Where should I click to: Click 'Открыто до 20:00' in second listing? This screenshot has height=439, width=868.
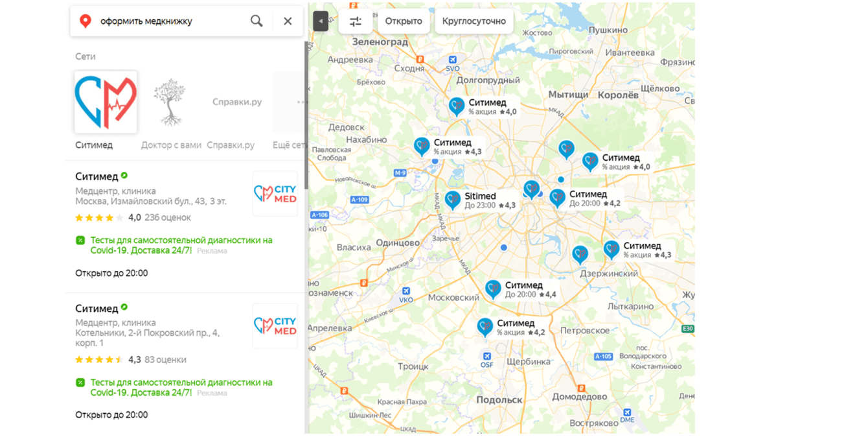[111, 414]
